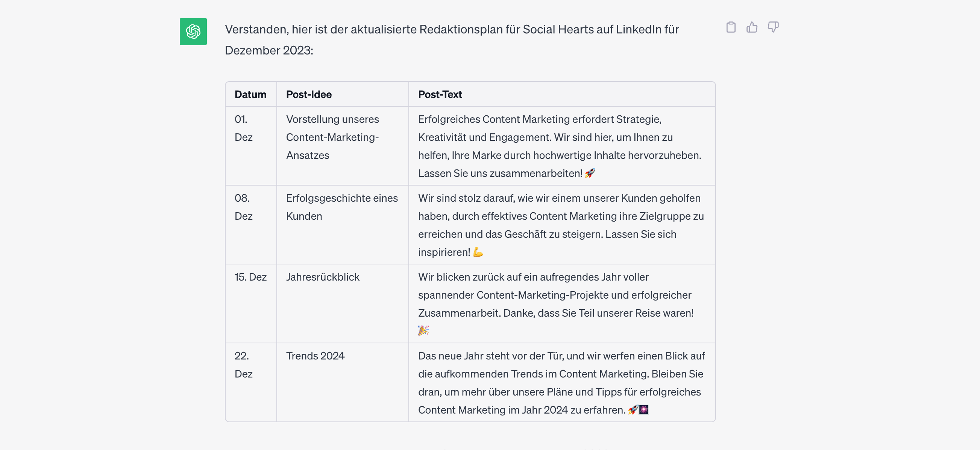Click the "15. Dez" date cell

(250, 277)
